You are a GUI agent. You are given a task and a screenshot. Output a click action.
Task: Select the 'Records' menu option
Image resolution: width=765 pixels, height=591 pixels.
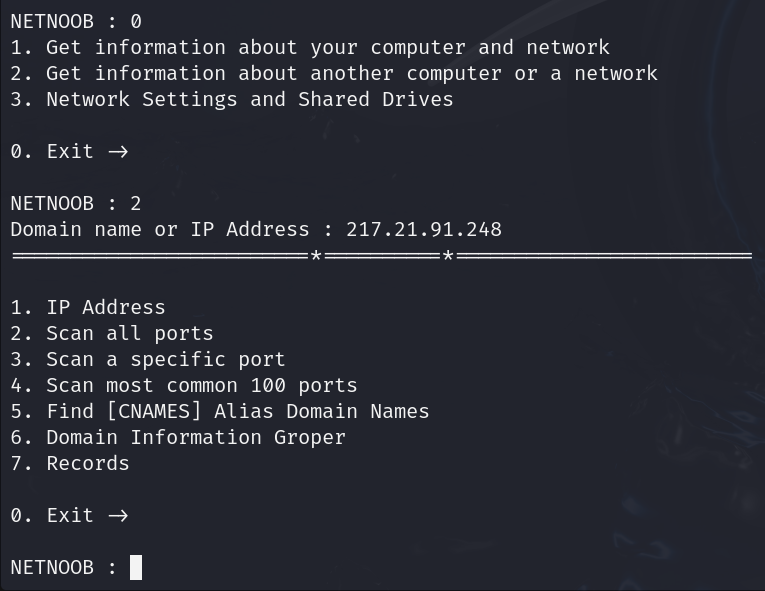click(x=70, y=464)
